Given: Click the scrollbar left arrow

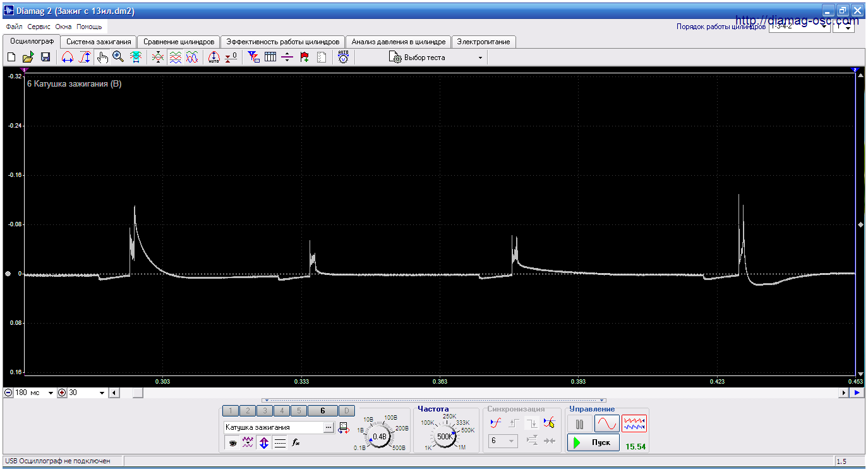Looking at the screenshot, I should click(114, 393).
